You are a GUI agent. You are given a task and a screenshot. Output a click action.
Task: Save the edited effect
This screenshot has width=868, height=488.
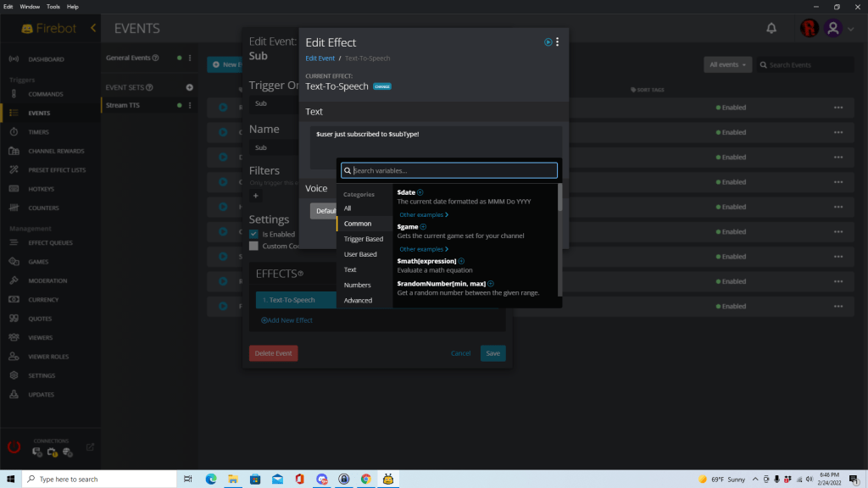click(x=492, y=353)
